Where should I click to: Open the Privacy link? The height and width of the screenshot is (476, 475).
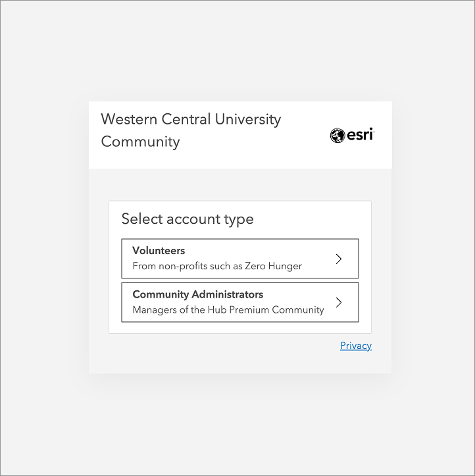point(355,346)
